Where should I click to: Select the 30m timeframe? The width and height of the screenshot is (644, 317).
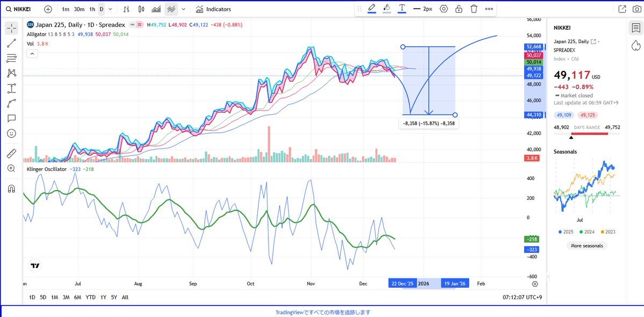79,9
